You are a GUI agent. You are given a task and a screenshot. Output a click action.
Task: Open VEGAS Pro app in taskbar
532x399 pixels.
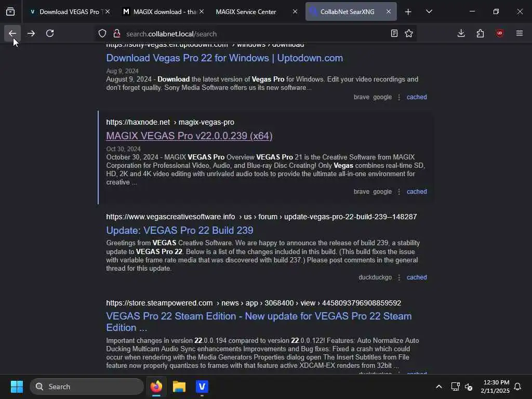[x=202, y=387]
